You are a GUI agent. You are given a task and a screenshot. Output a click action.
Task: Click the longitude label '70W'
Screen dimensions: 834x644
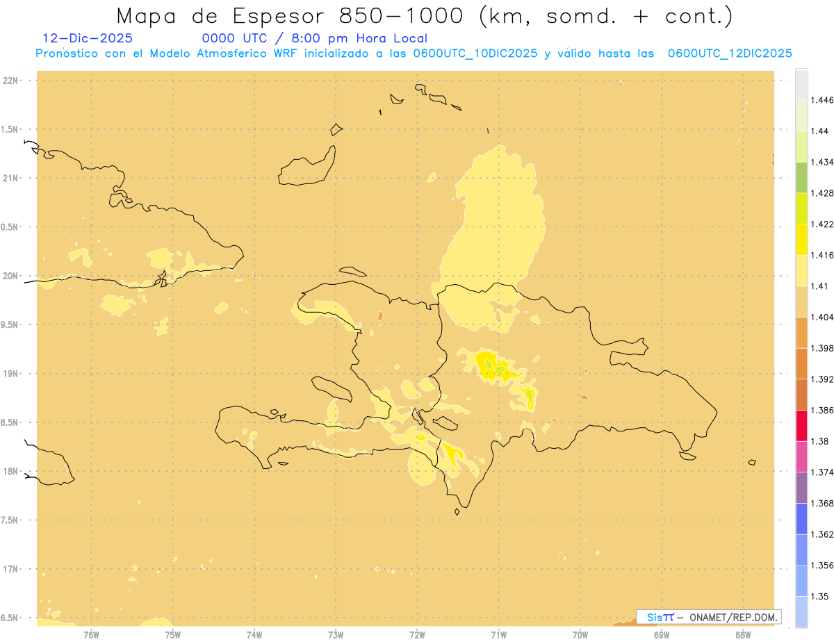click(x=580, y=634)
